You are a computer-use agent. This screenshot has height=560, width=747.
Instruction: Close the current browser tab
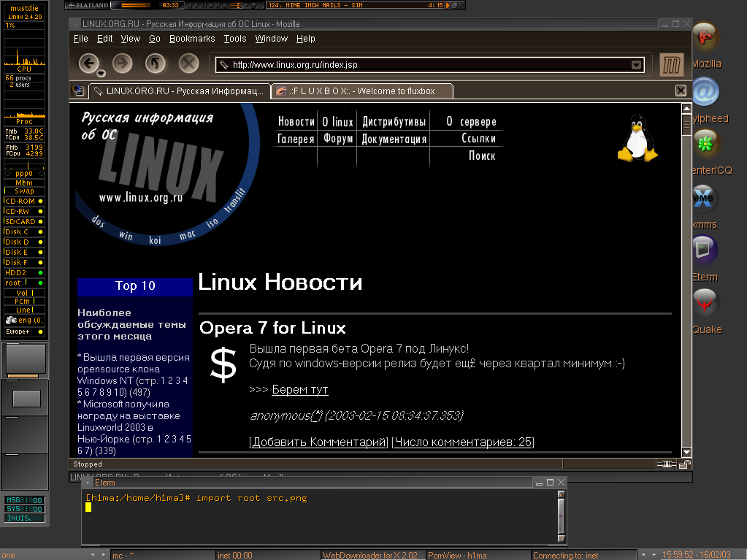[681, 91]
